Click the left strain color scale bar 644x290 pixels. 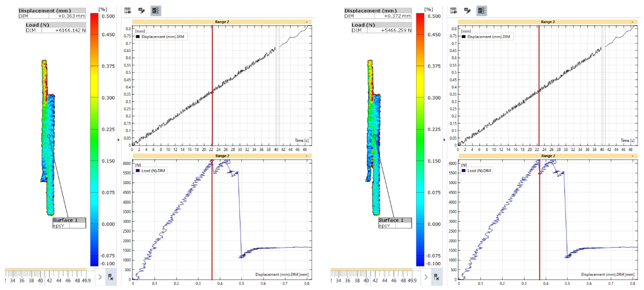tap(94, 139)
